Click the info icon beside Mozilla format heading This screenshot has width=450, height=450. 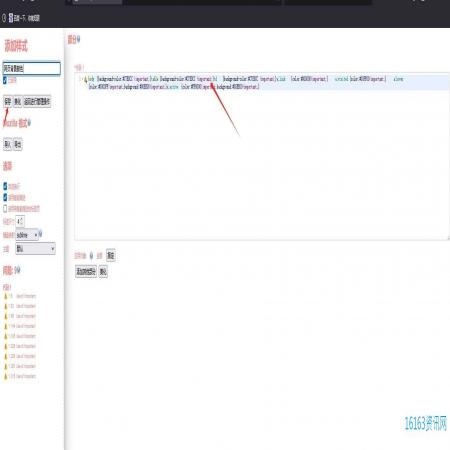[29, 123]
